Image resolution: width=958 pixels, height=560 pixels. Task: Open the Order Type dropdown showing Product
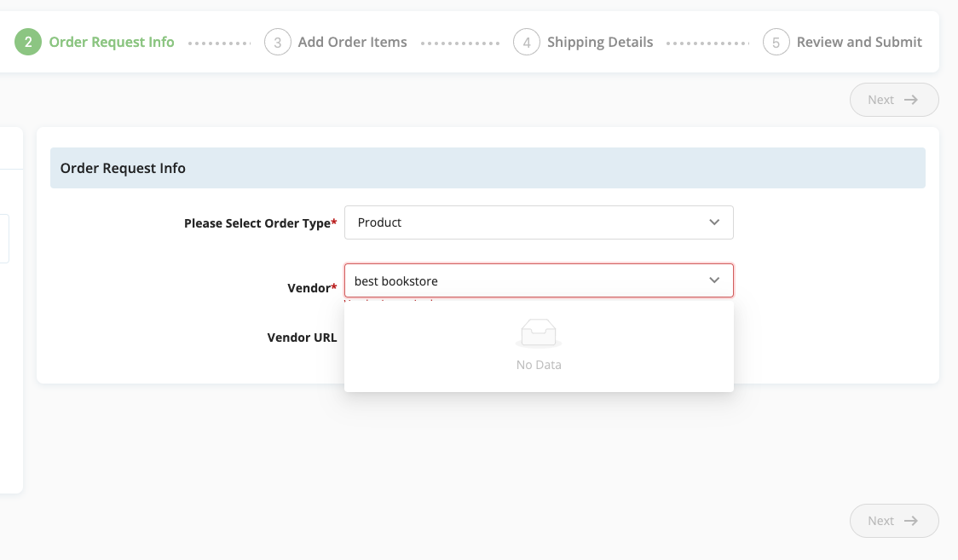click(539, 222)
